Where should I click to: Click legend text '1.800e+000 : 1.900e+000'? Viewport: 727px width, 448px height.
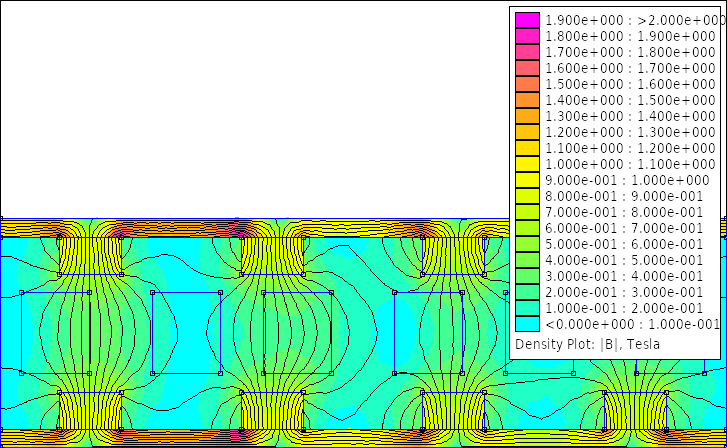[631, 36]
